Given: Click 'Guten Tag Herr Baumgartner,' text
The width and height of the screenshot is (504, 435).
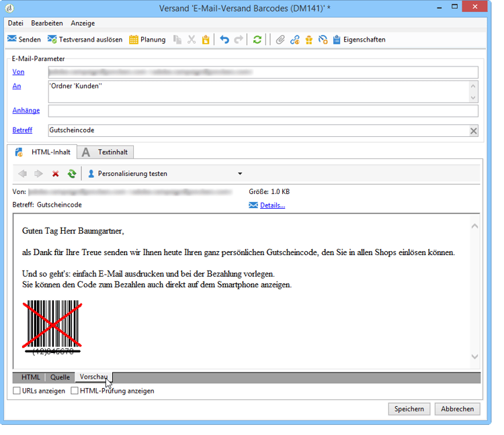Looking at the screenshot, I should [x=73, y=231].
